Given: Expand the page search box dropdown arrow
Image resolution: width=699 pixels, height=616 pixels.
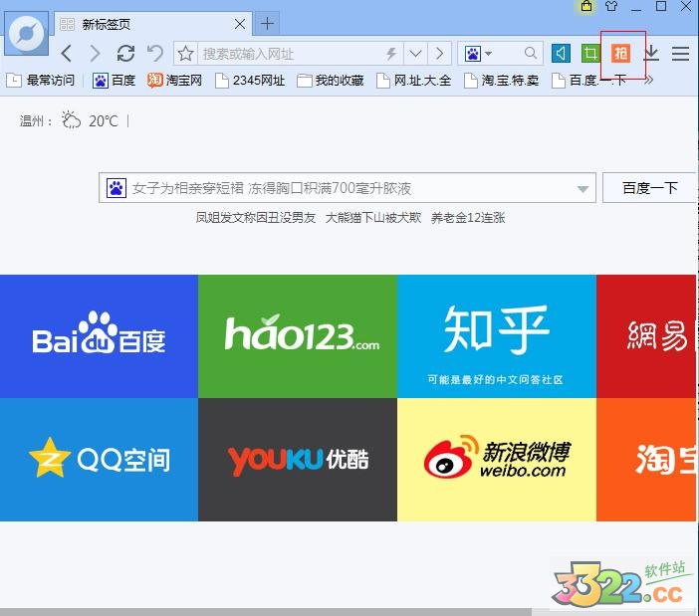Looking at the screenshot, I should pyautogui.click(x=582, y=189).
